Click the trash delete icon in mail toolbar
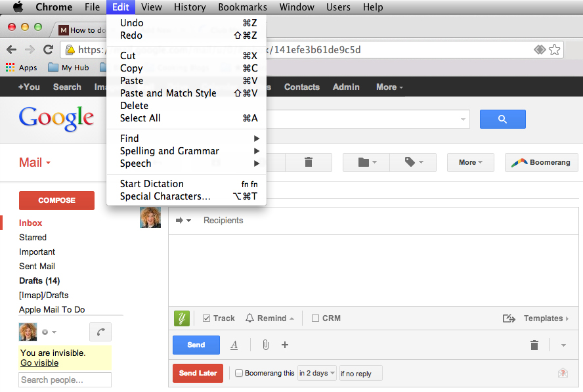This screenshot has height=392, width=583. tap(309, 162)
